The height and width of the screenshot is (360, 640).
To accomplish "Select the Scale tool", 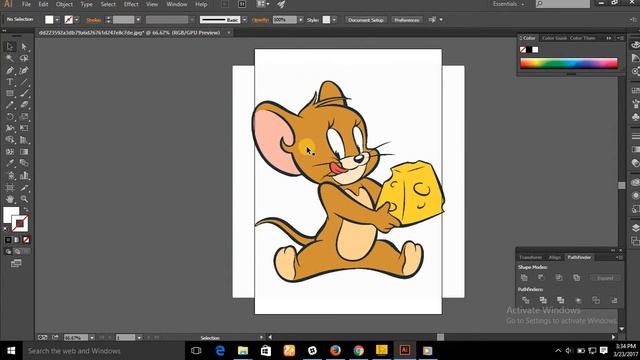I will click(x=24, y=117).
